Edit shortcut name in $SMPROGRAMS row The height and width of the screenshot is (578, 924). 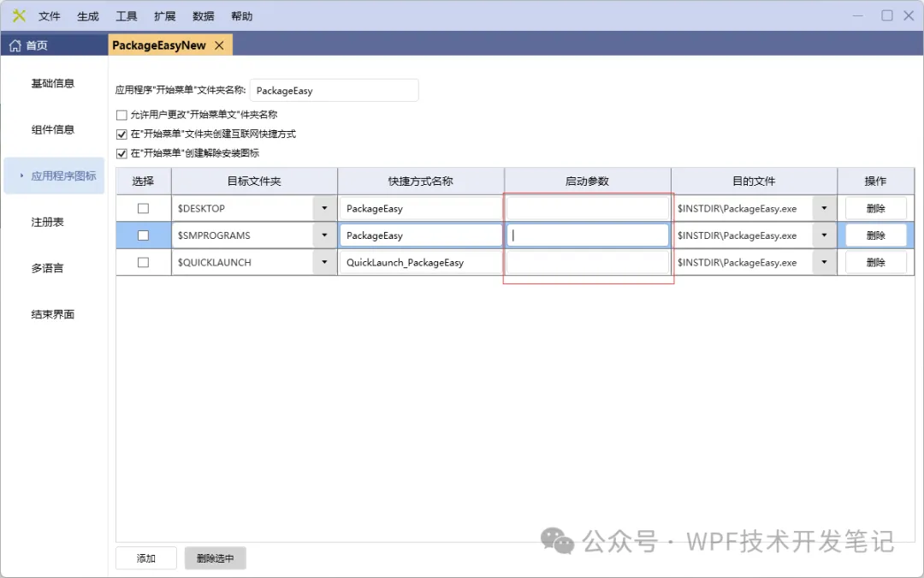421,235
